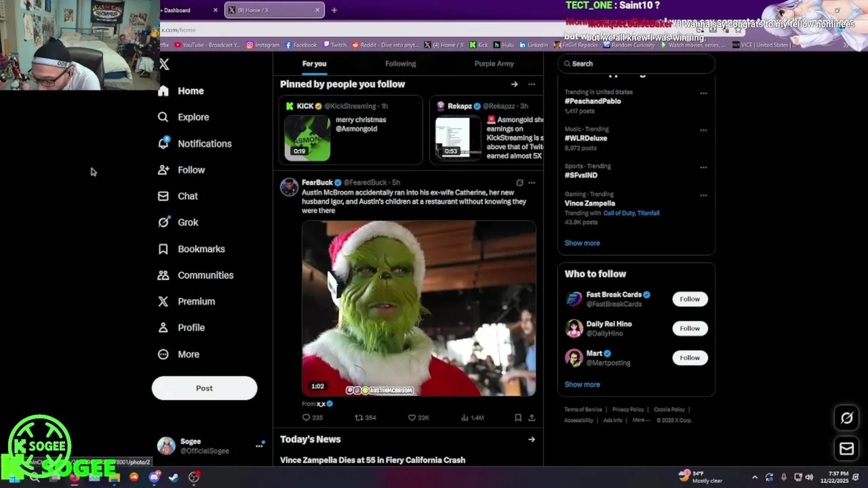Switch to the Purple Army tab
Viewport: 868px width, 488px height.
(x=494, y=64)
